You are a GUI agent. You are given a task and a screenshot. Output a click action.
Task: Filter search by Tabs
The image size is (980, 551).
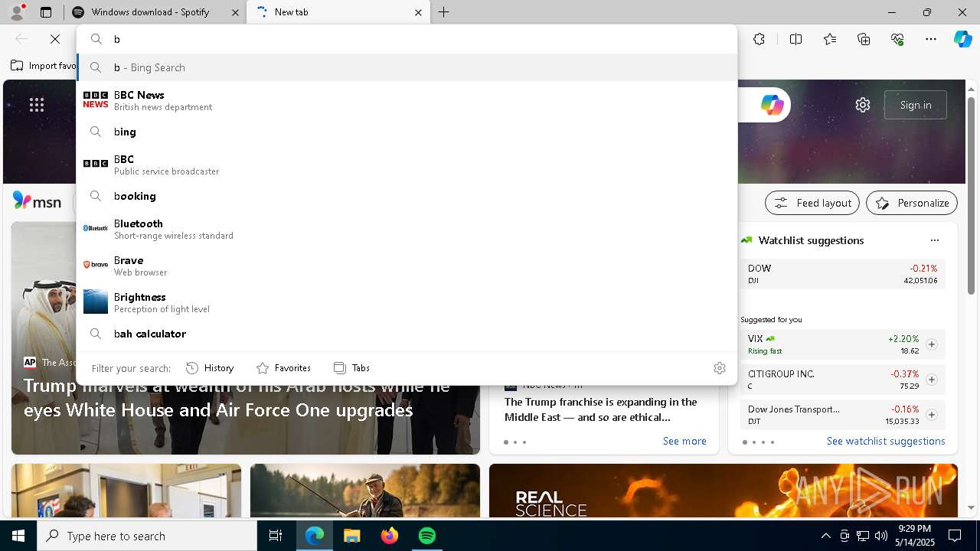click(351, 368)
